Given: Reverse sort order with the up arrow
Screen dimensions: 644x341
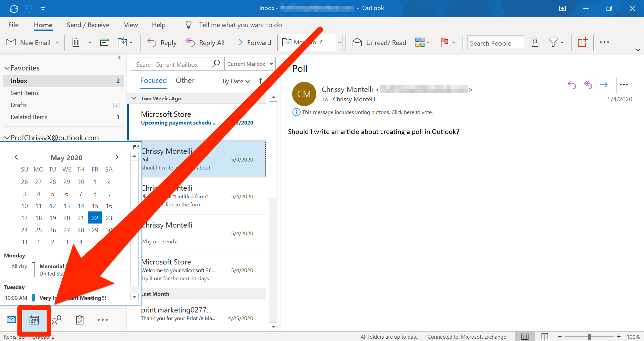Looking at the screenshot, I should (x=260, y=81).
